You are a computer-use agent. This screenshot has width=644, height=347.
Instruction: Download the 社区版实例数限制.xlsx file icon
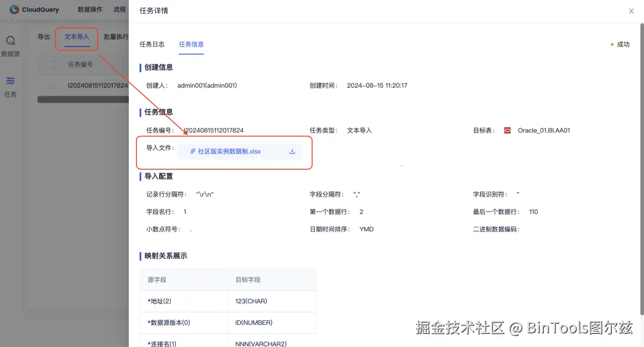click(292, 151)
